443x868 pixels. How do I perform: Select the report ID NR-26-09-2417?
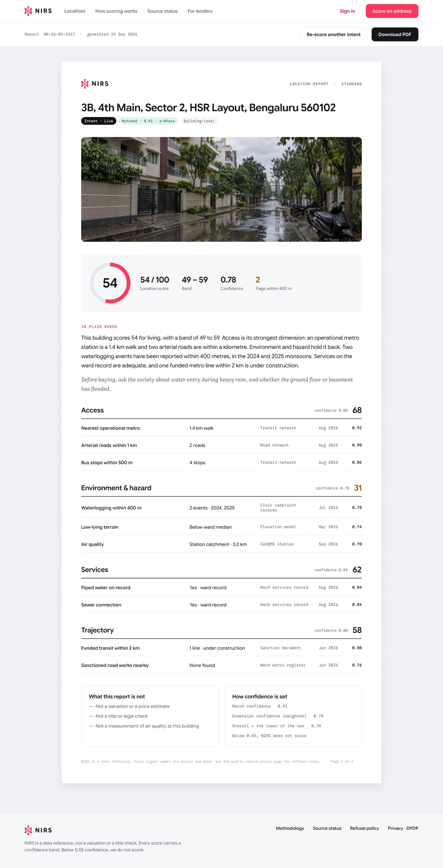click(59, 34)
